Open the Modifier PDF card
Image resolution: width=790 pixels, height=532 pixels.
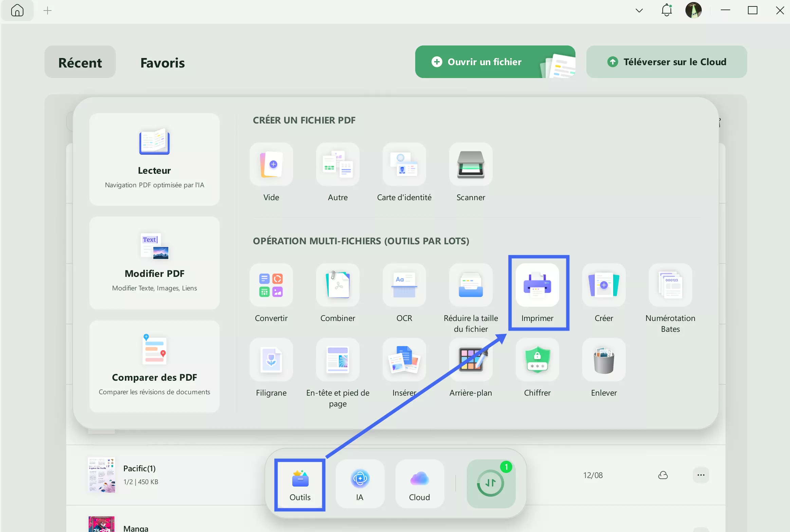tap(154, 263)
